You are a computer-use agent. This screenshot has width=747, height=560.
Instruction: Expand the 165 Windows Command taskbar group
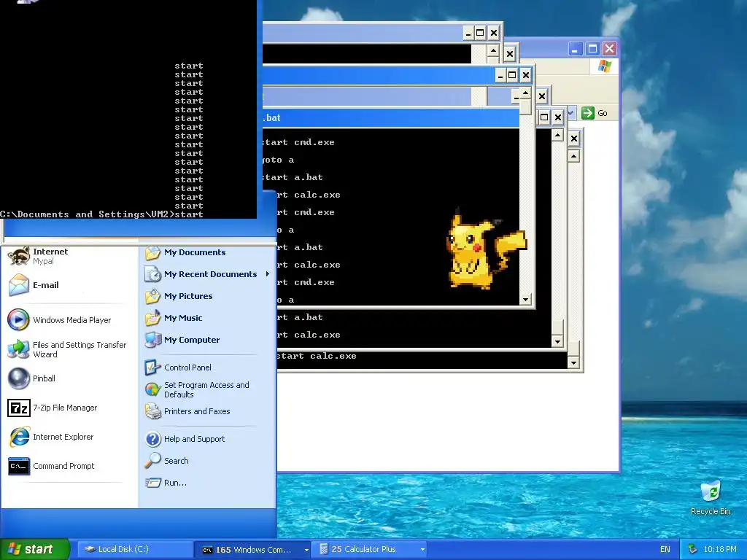306,550
